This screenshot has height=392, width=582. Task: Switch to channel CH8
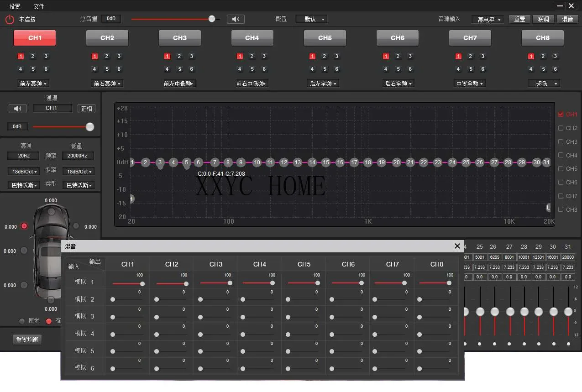click(x=543, y=38)
